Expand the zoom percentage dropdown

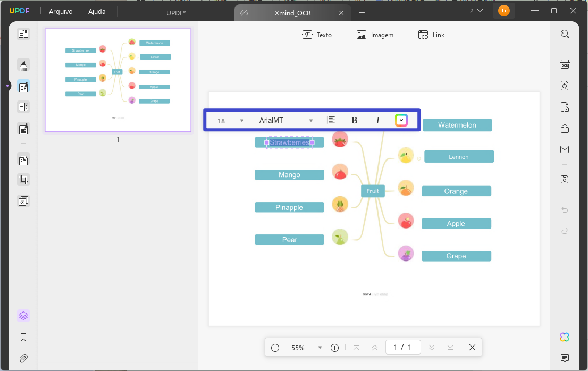pyautogui.click(x=320, y=347)
